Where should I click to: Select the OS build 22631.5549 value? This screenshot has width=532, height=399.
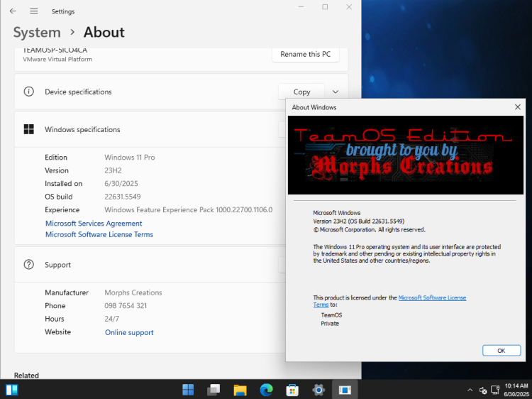point(123,197)
